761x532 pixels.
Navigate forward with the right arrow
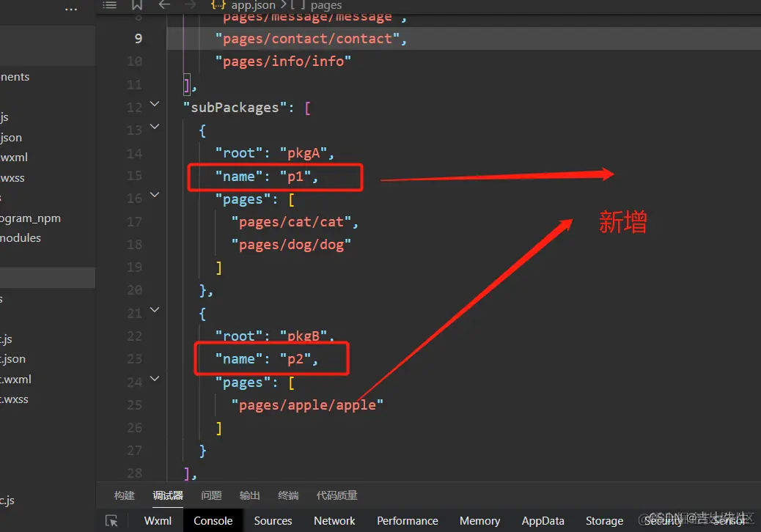tap(191, 5)
